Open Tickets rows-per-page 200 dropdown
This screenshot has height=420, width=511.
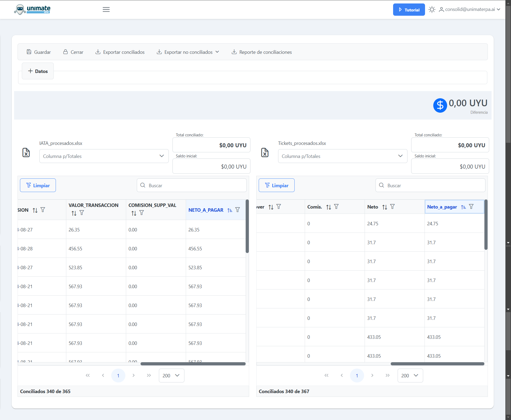[x=410, y=376]
